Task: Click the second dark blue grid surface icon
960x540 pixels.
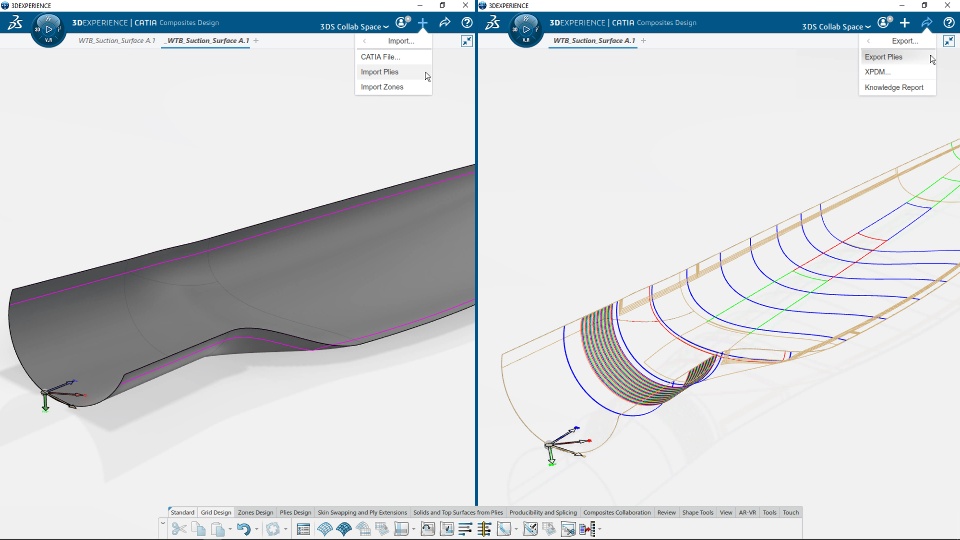Action: tap(344, 528)
